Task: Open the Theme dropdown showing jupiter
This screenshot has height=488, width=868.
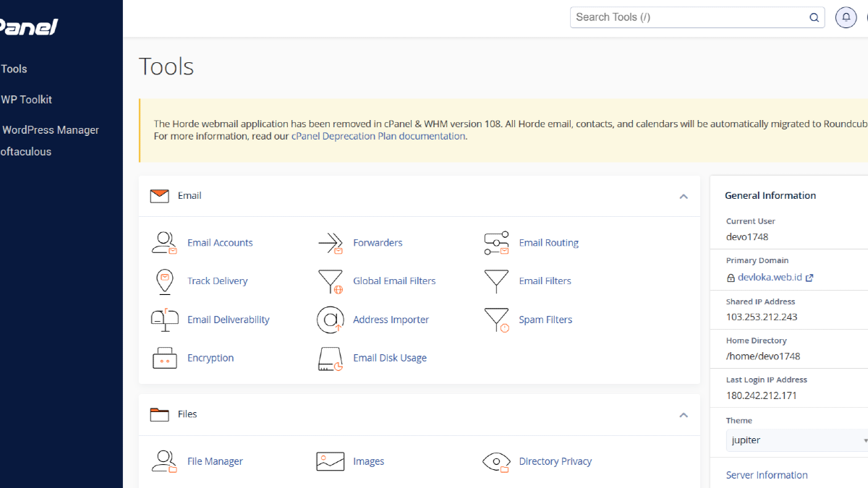Action: coord(796,440)
